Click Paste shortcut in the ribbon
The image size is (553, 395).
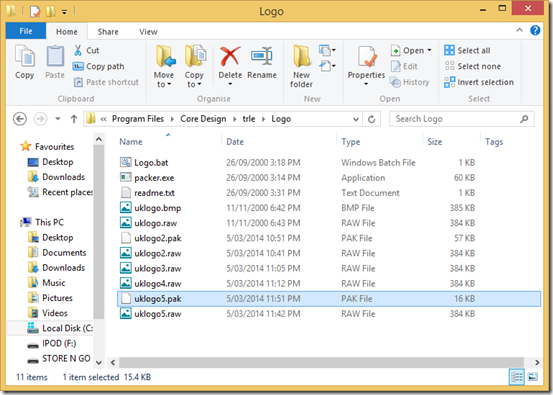pyautogui.click(x=106, y=82)
